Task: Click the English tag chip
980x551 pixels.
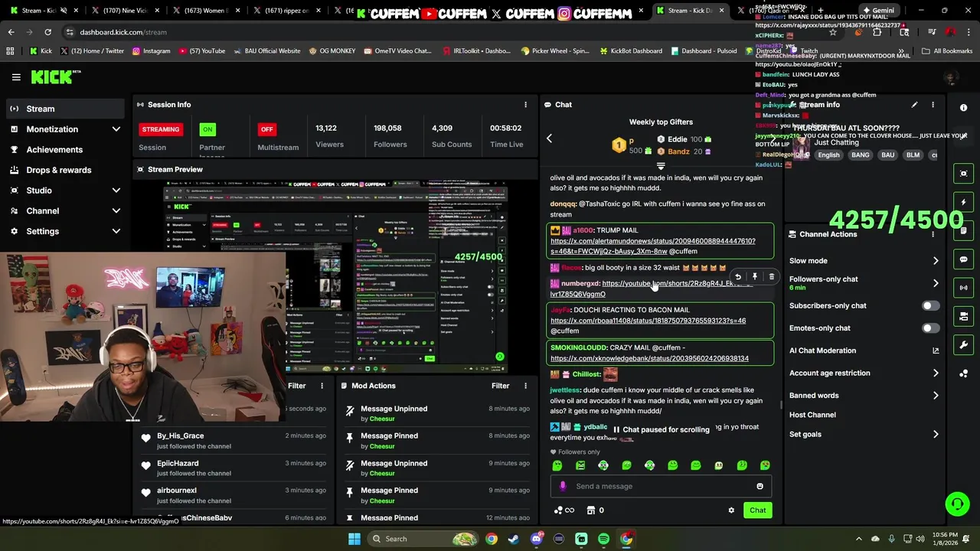Action: [828, 155]
